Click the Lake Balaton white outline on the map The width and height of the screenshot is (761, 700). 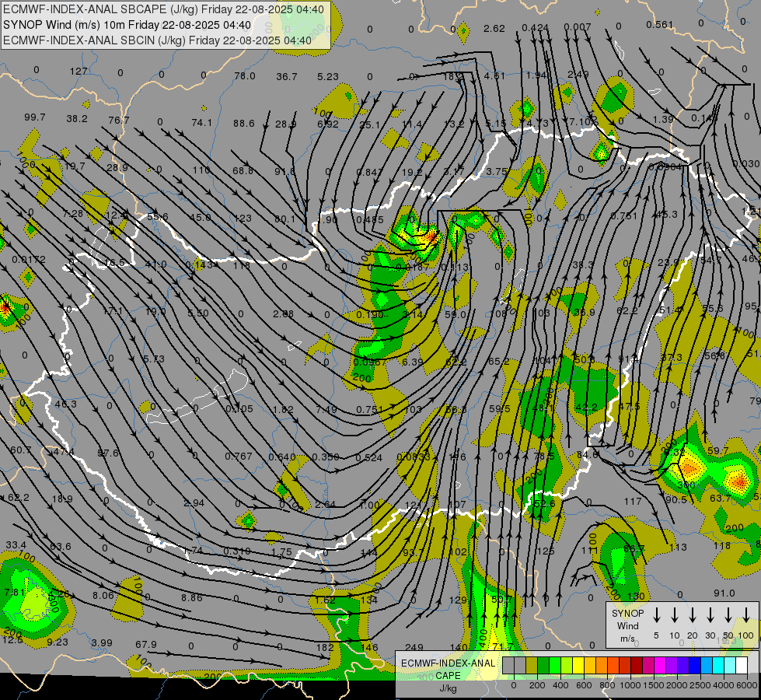197,397
